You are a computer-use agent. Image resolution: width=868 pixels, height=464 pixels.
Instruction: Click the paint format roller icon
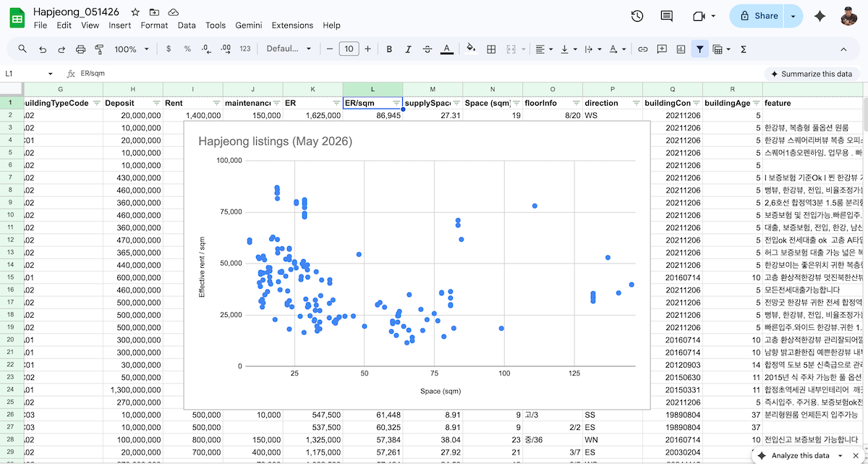tap(100, 49)
